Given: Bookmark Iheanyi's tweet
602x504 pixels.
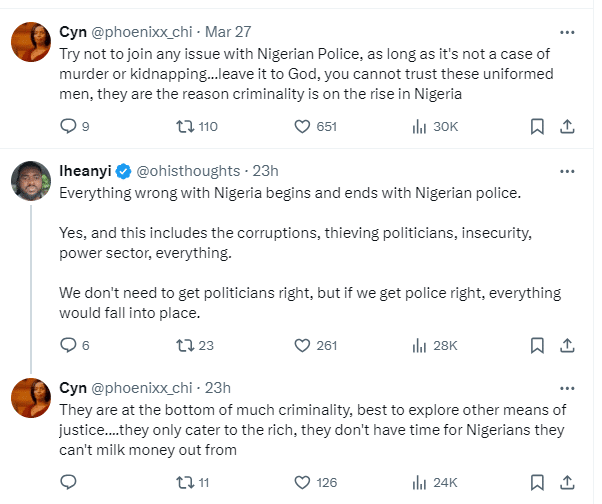Looking at the screenshot, I should tap(536, 345).
